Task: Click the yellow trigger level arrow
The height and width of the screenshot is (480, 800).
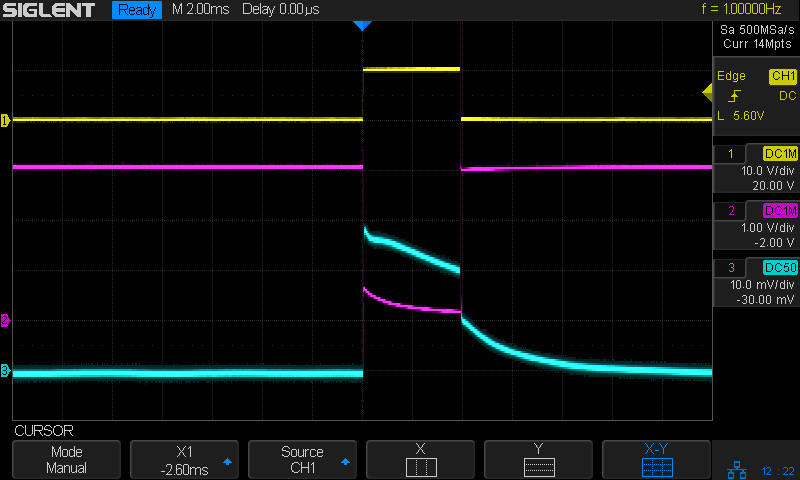Action: point(707,94)
